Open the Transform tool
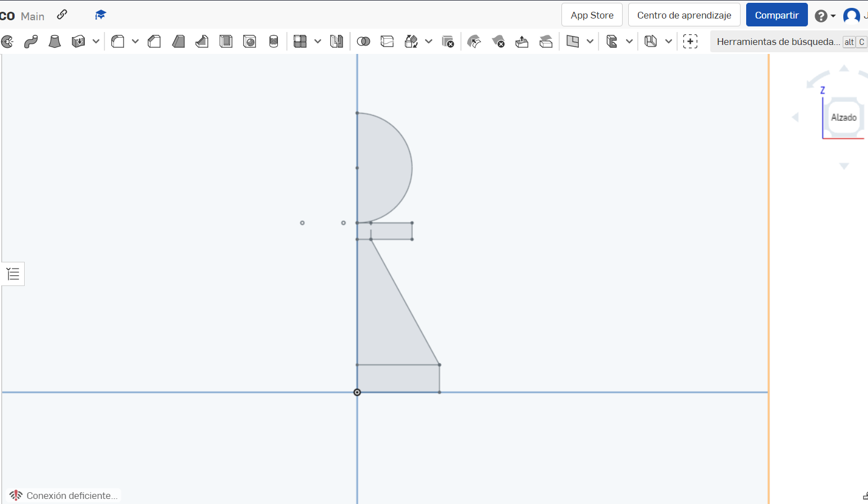868x504 pixels. [410, 41]
